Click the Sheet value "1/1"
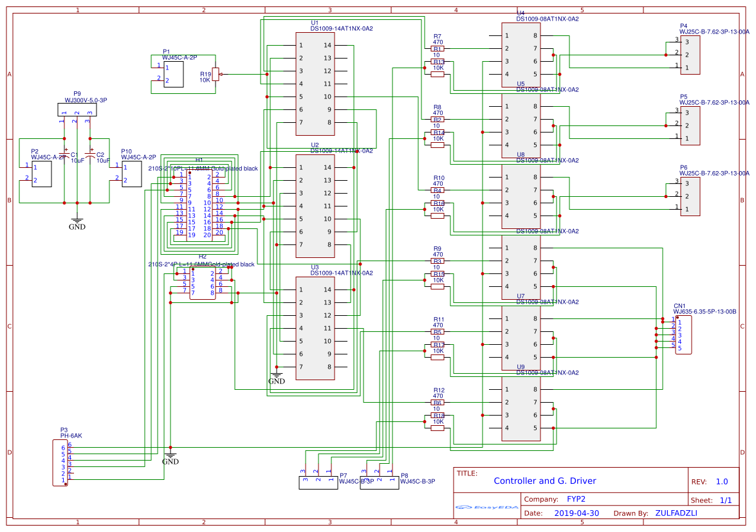Screen dimensions: 756x532 coord(726,500)
